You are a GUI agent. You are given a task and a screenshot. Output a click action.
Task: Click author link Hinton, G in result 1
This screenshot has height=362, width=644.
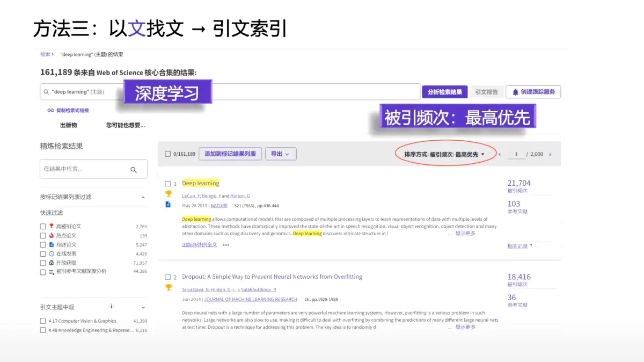point(240,196)
